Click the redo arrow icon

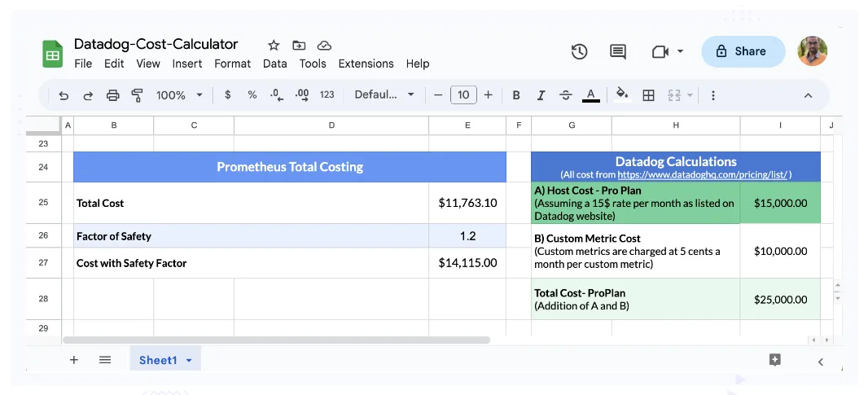[x=88, y=95]
